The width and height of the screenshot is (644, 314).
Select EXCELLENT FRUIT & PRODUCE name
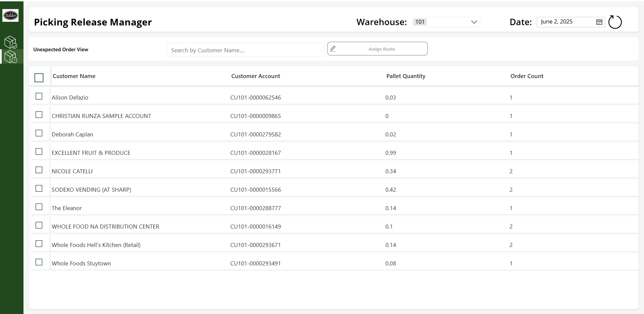(91, 153)
